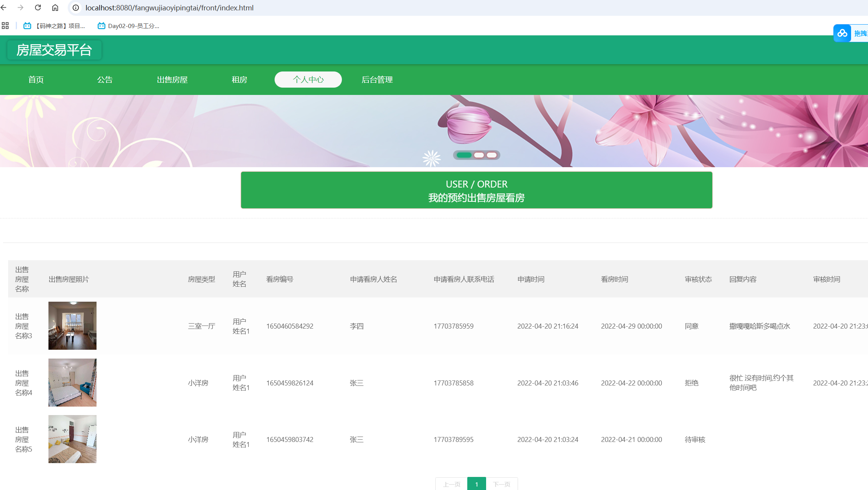Click the applicant name 李四
This screenshot has width=868, height=490.
357,326
